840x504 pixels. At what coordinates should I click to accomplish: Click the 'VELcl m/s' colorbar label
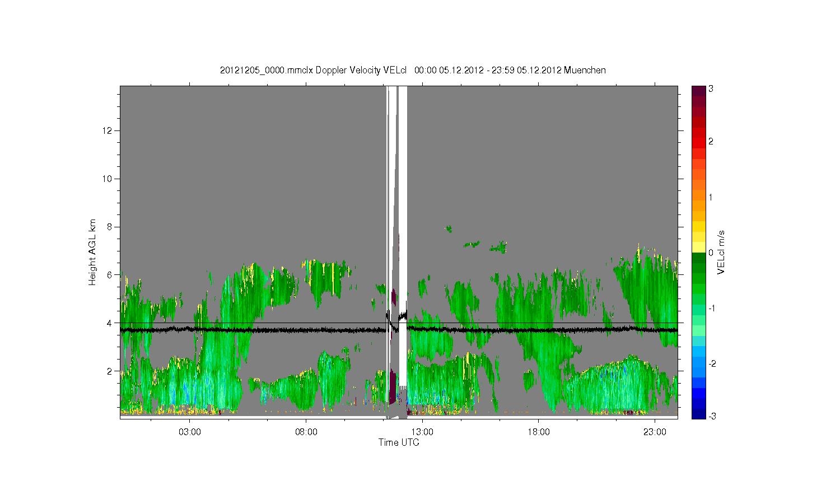point(721,252)
